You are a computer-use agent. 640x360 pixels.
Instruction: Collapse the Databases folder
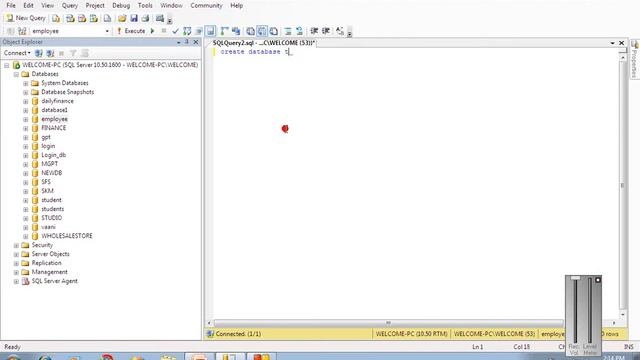click(x=16, y=74)
